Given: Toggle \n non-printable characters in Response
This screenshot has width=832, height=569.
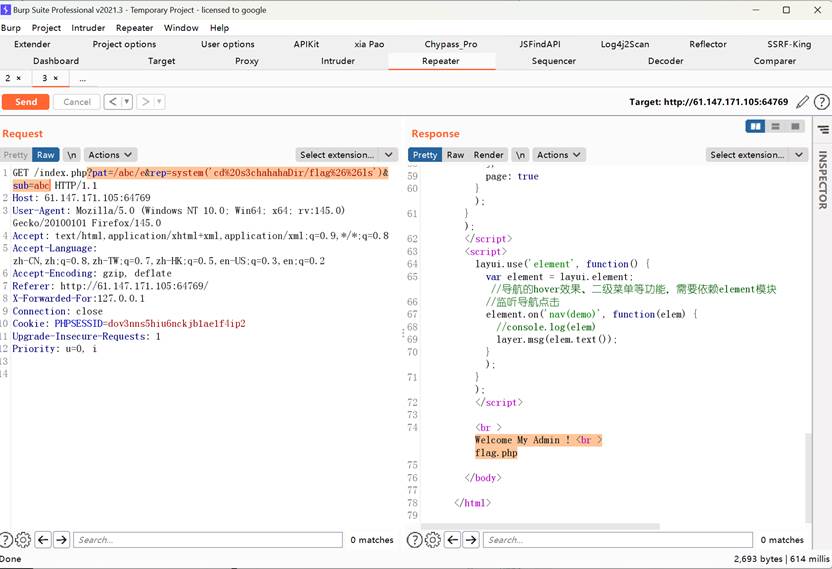Looking at the screenshot, I should coord(521,155).
